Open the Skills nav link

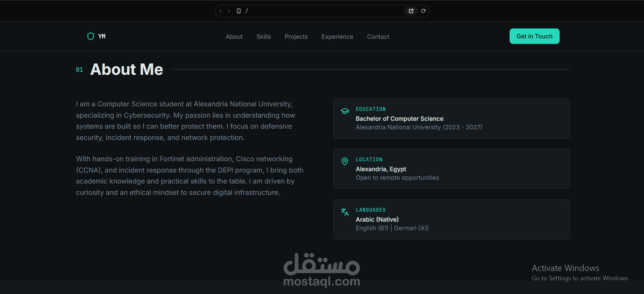[x=264, y=37]
